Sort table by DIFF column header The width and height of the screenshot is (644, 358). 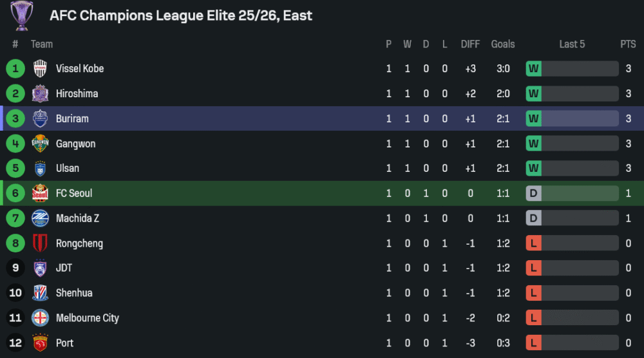click(470, 44)
